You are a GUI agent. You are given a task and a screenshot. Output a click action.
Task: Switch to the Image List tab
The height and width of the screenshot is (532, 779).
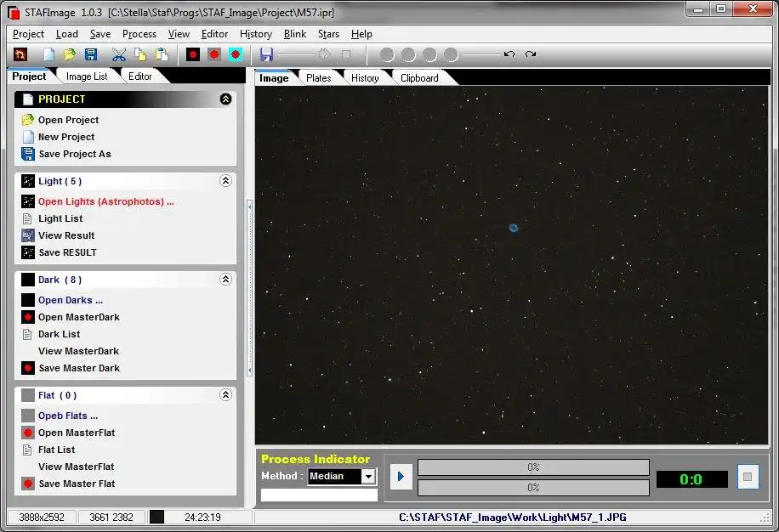coord(87,76)
